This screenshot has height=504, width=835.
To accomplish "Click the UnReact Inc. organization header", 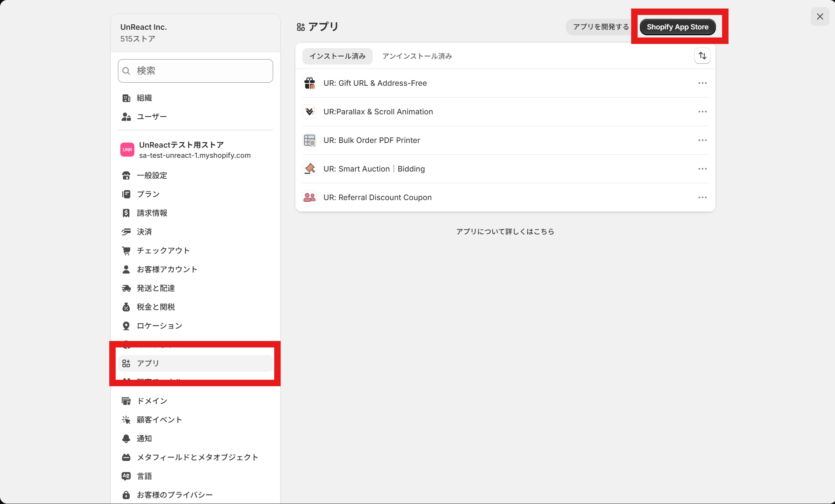I will [195, 33].
